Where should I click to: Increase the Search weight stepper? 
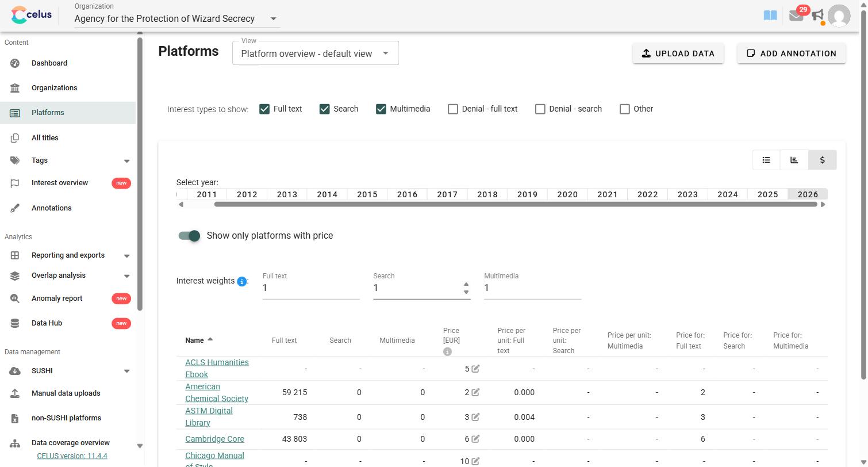pyautogui.click(x=466, y=284)
